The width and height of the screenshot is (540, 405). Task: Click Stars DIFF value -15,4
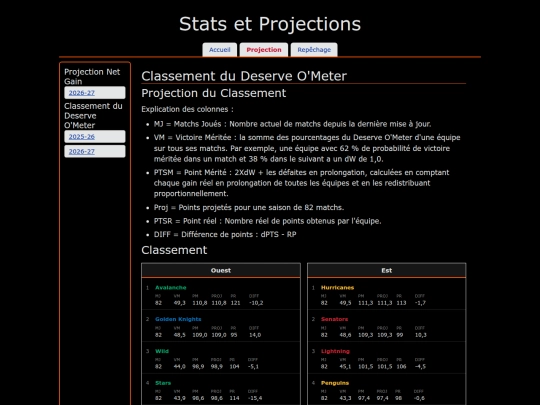click(x=255, y=398)
